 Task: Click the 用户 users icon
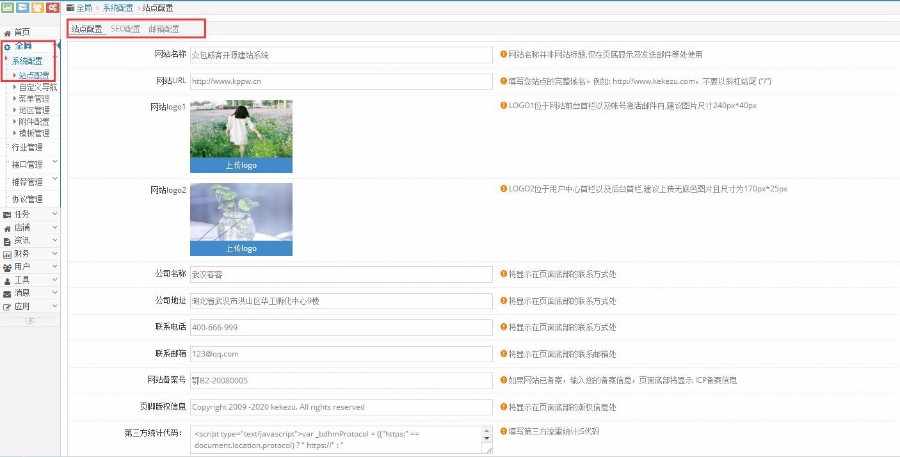click(7, 268)
